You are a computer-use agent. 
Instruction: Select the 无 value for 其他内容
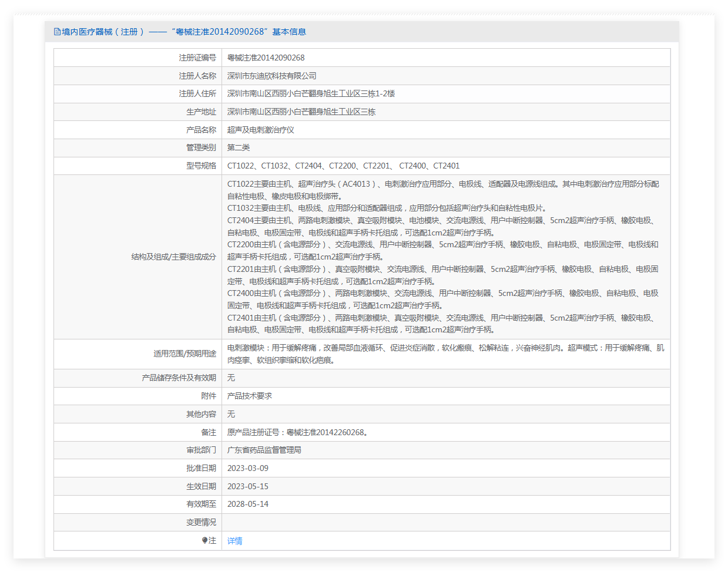coord(231,414)
